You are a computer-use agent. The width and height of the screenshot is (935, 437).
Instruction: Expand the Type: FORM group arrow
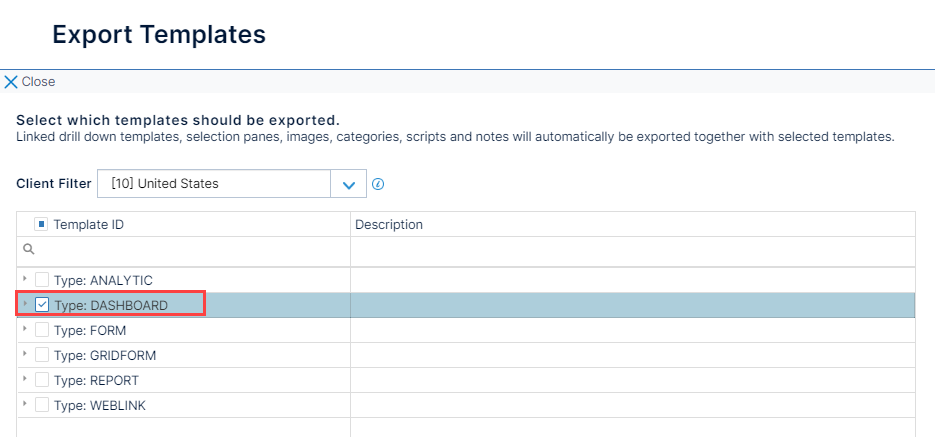[x=24, y=328]
